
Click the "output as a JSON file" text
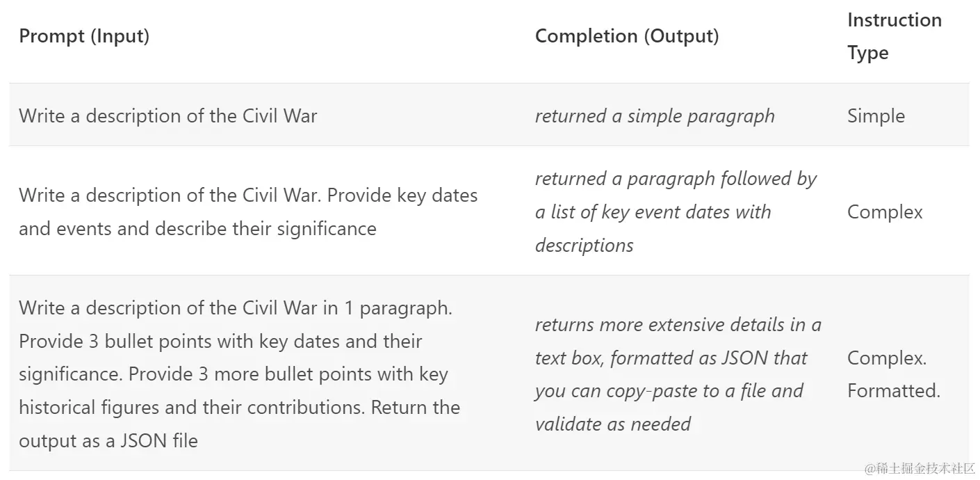pyautogui.click(x=108, y=441)
